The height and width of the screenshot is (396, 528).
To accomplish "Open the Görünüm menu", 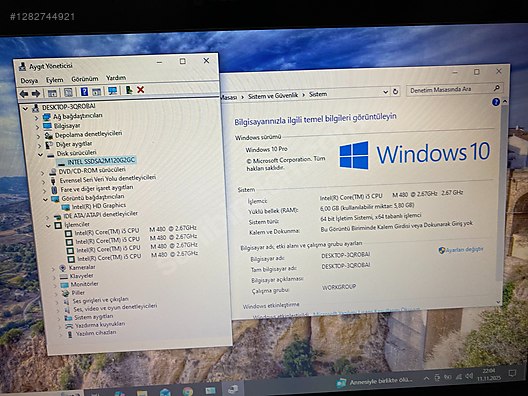I will pos(85,79).
